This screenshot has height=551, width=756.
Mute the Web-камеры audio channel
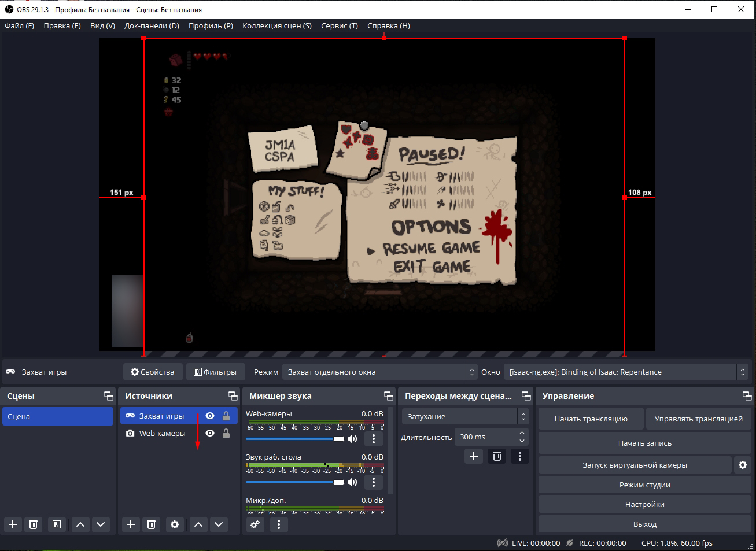point(352,439)
